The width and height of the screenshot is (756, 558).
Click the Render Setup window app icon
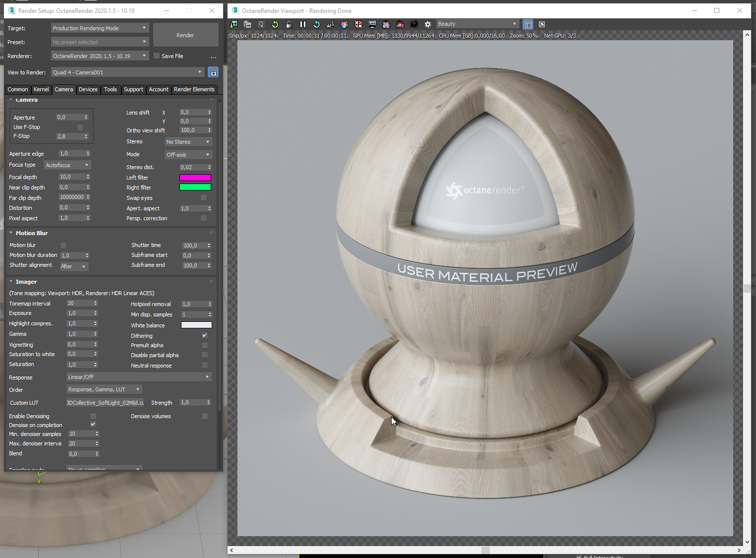tap(12, 10)
